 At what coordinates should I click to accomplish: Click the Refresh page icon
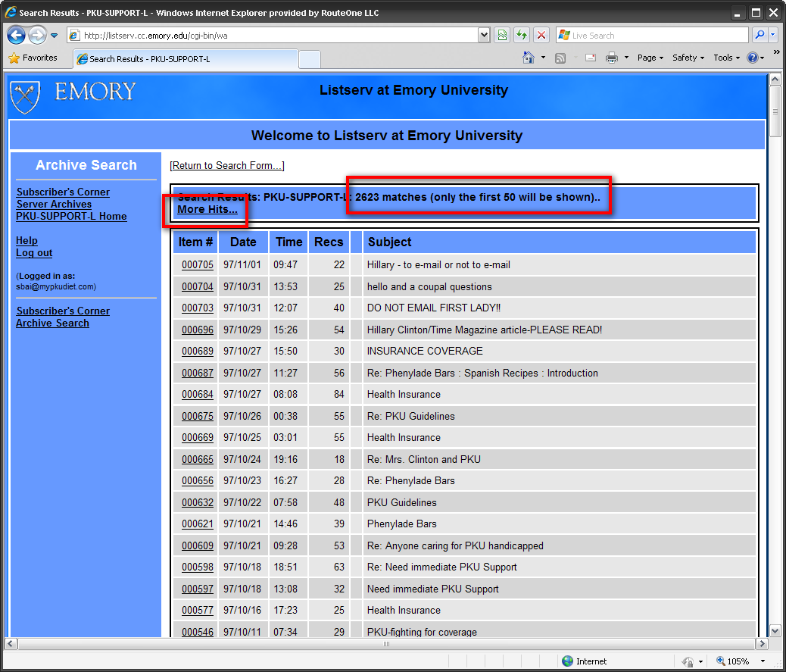[x=522, y=35]
